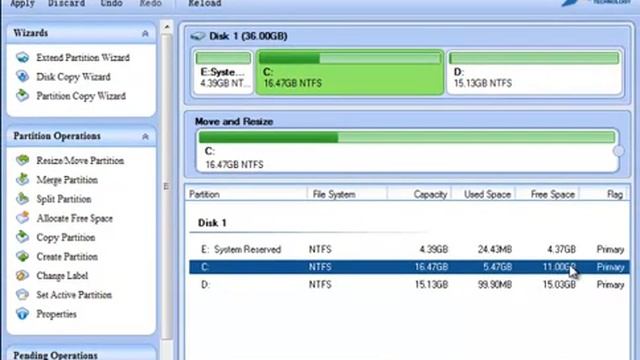Click the 15.03GB free space cell

(559, 284)
